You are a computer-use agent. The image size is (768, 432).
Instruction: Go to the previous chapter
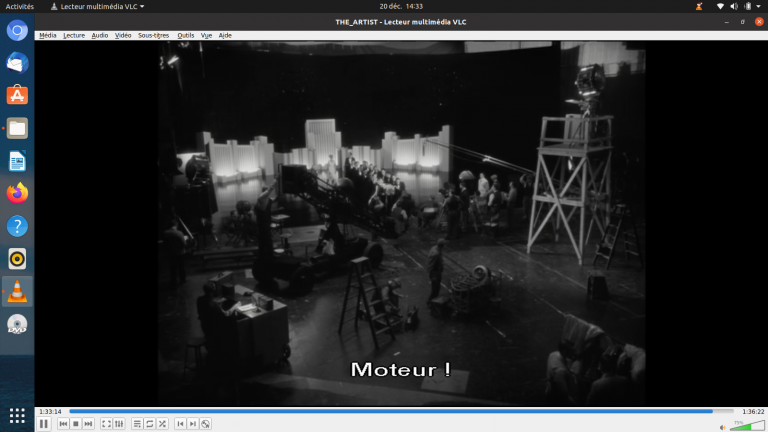[180, 424]
